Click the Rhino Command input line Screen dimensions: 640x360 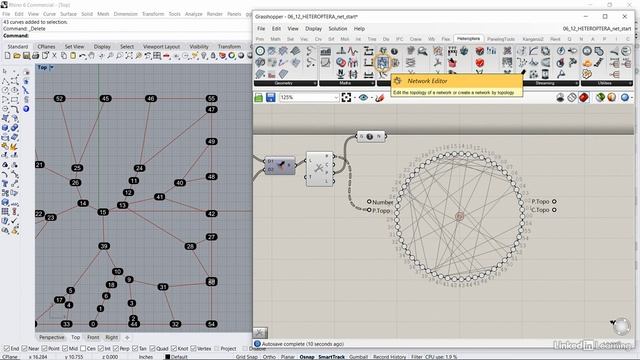click(127, 36)
